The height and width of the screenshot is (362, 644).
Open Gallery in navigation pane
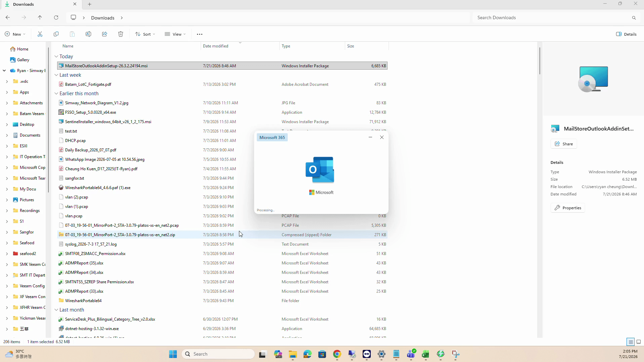point(23,60)
